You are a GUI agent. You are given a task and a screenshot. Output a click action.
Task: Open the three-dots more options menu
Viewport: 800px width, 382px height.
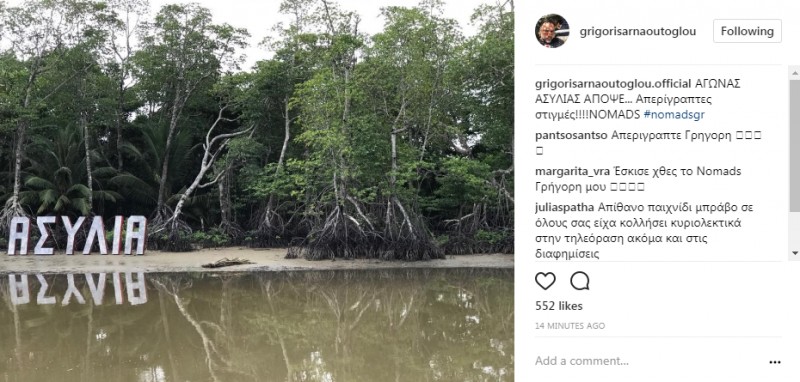click(774, 362)
